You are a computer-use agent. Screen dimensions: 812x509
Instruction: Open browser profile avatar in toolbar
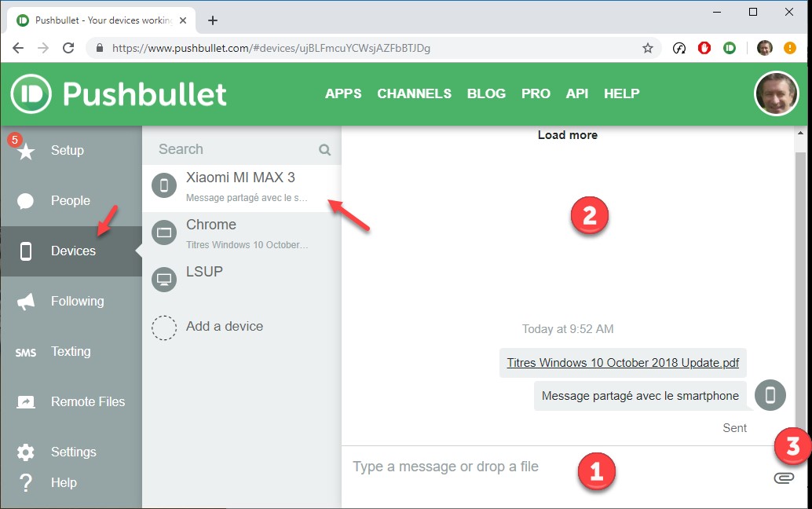pos(764,48)
